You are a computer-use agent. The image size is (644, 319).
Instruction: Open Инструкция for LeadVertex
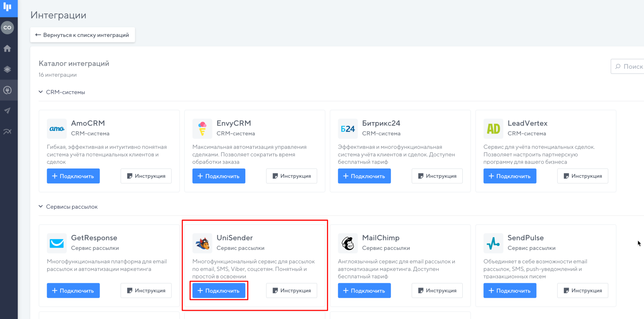pos(583,176)
